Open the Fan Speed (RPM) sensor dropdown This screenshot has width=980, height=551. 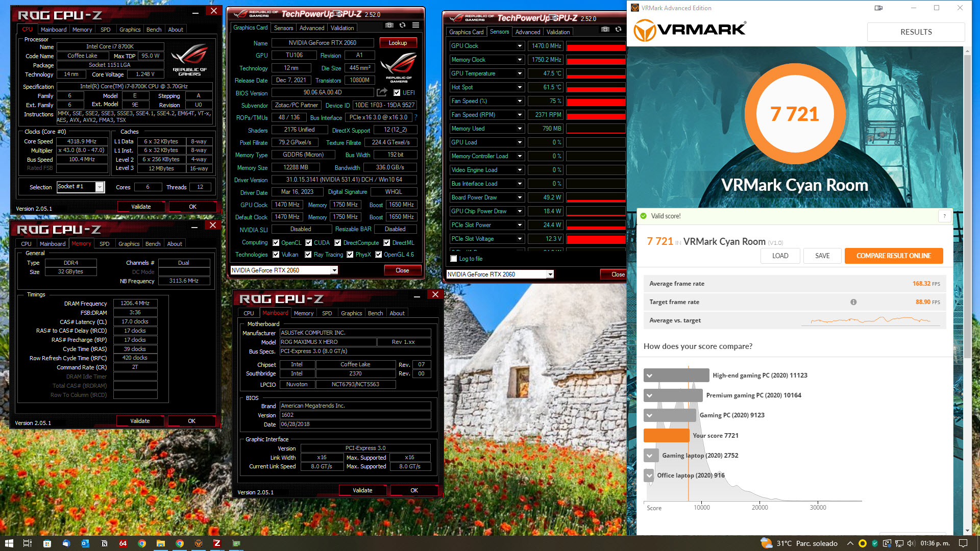click(x=520, y=115)
